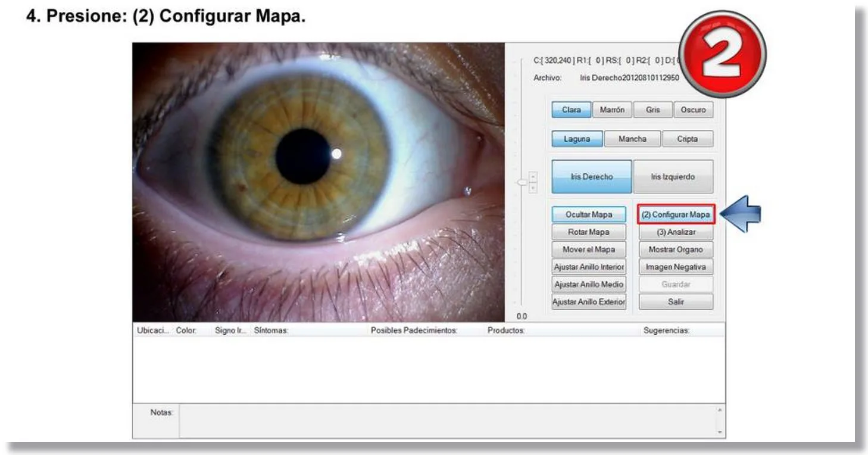Viewport: 868px width, 455px height.
Task: Click the vertical zoom slider handle
Action: coord(522,182)
